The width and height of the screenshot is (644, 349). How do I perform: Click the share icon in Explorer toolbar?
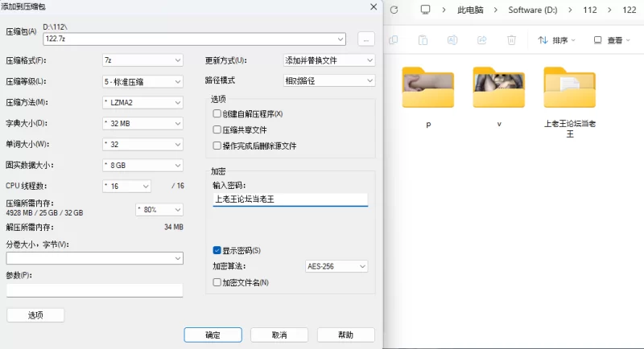tap(481, 39)
